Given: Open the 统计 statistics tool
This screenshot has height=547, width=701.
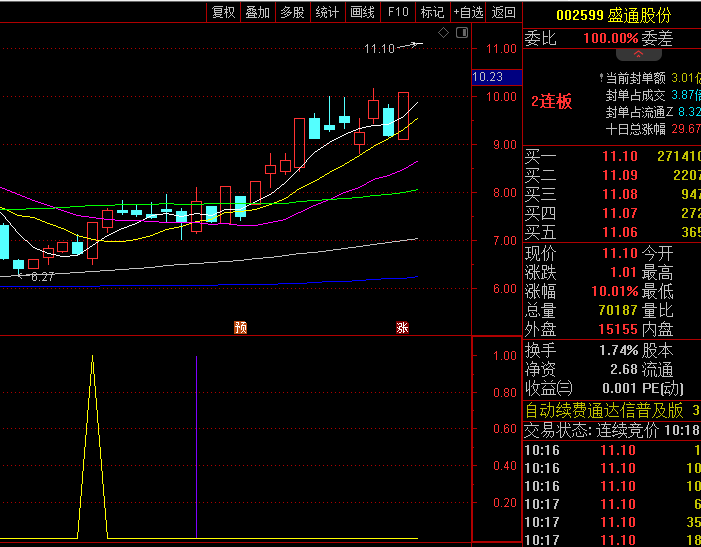Looking at the screenshot, I should pyautogui.click(x=328, y=12).
